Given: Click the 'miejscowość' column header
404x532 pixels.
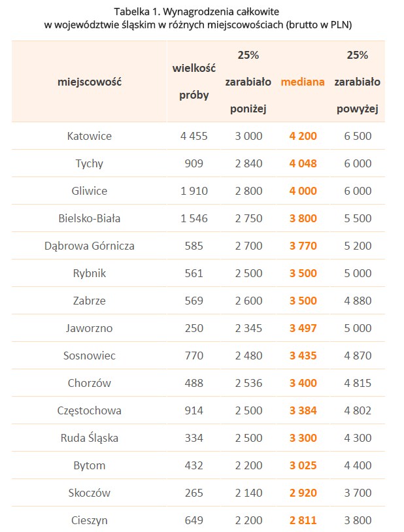Looking at the screenshot, I should (90, 82).
